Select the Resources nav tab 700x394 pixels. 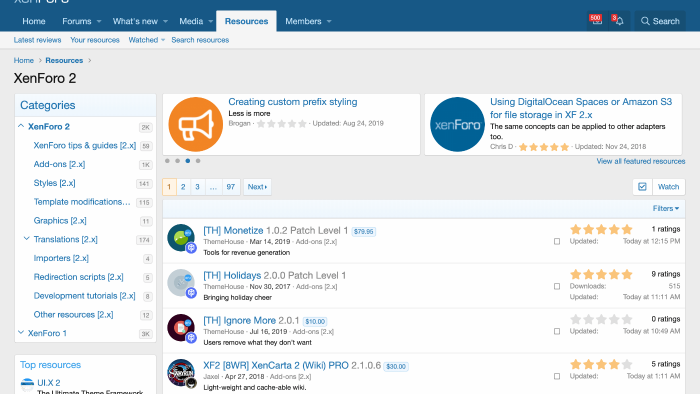pos(246,21)
